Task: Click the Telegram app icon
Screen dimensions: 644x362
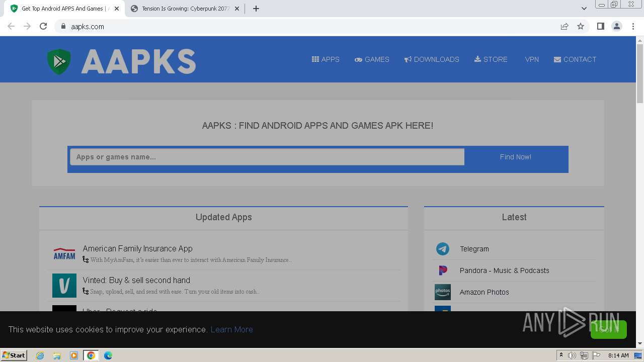Action: point(443,249)
